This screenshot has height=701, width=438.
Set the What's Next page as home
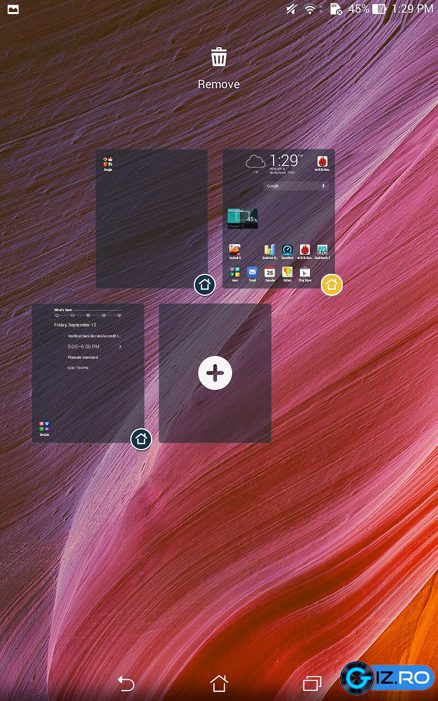tap(141, 439)
